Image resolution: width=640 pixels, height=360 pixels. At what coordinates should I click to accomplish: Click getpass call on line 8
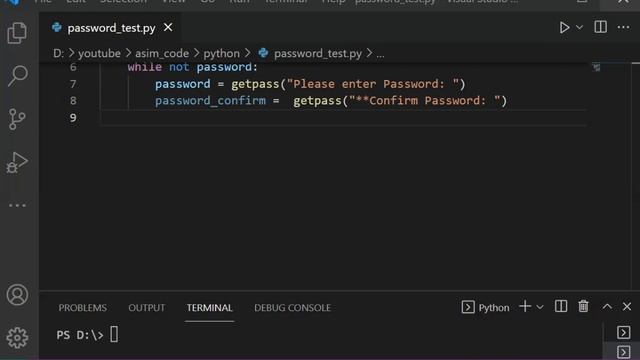pyautogui.click(x=317, y=101)
